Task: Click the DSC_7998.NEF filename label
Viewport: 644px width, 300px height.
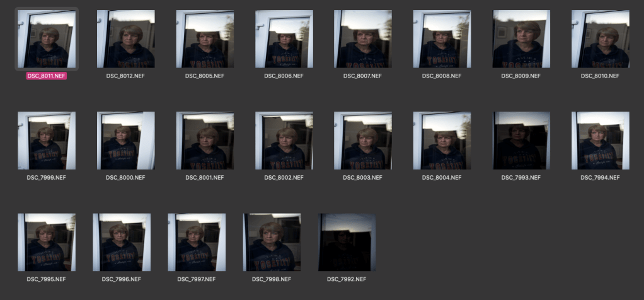Action: pos(272,279)
